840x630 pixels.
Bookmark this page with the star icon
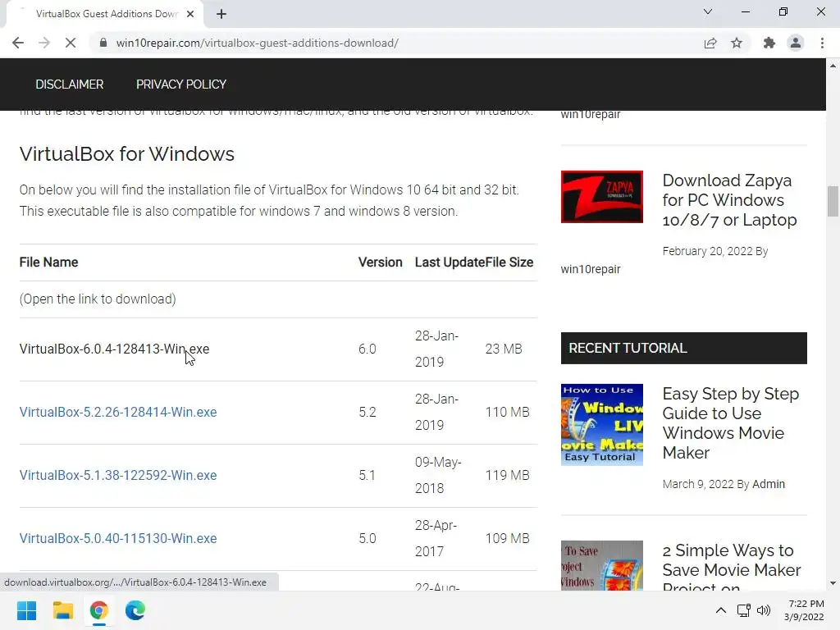tap(737, 43)
